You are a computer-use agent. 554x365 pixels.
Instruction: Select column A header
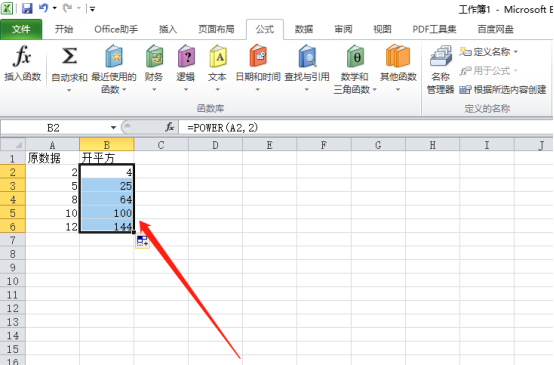(x=52, y=145)
